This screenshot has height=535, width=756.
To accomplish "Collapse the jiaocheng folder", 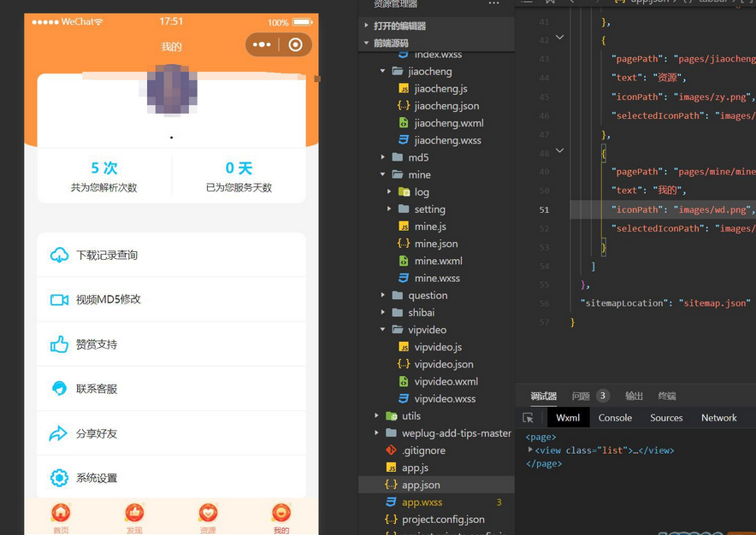I will point(383,72).
